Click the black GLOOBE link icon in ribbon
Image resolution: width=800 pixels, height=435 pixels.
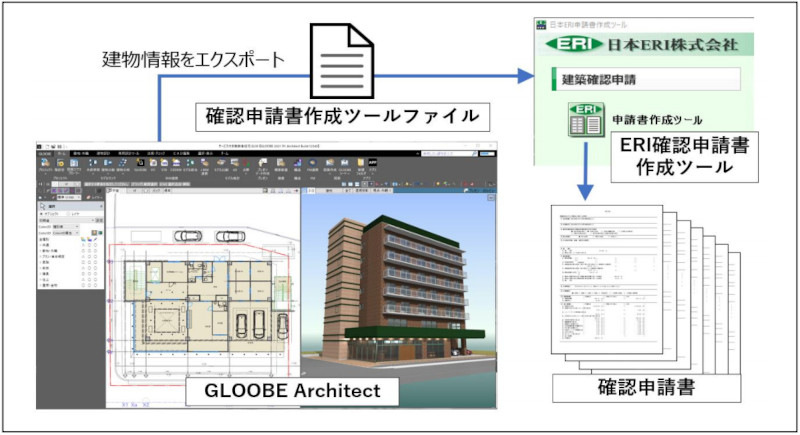(x=140, y=163)
